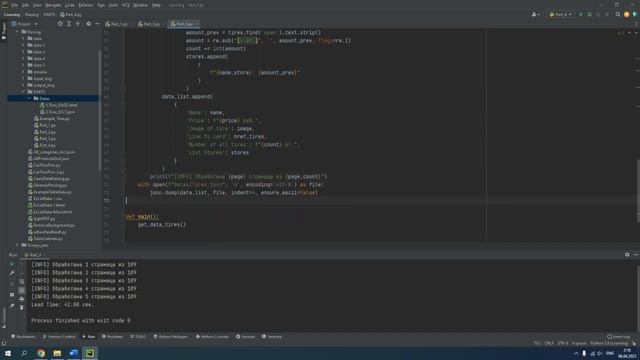Expand all in Project tool window
Screen dimensions: 640x360
tap(69, 24)
